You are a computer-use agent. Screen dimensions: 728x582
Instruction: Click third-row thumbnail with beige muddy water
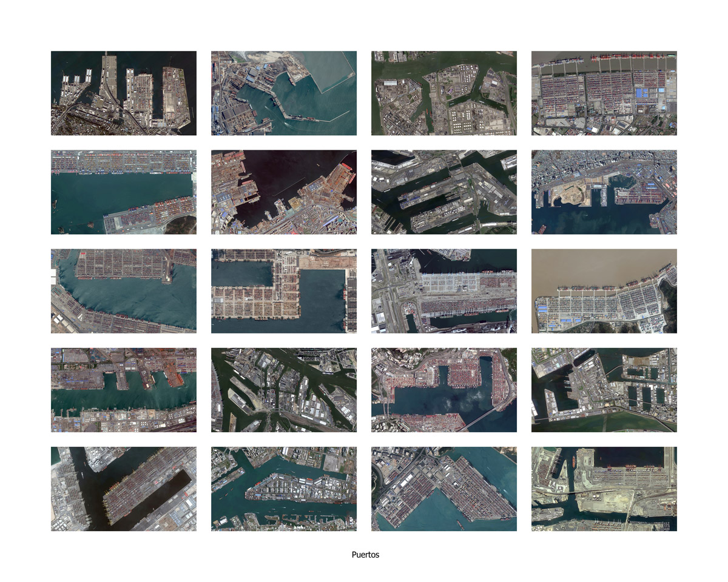604,290
